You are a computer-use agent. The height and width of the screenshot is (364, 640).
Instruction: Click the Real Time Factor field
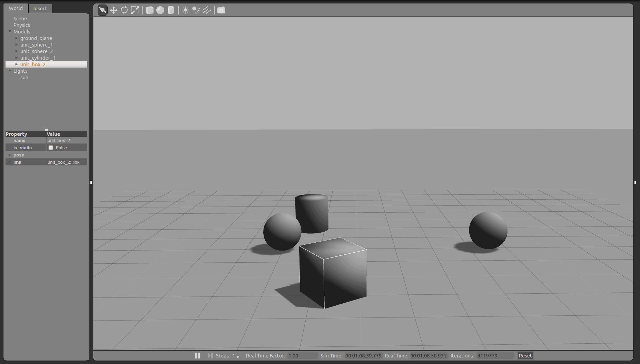(x=303, y=356)
